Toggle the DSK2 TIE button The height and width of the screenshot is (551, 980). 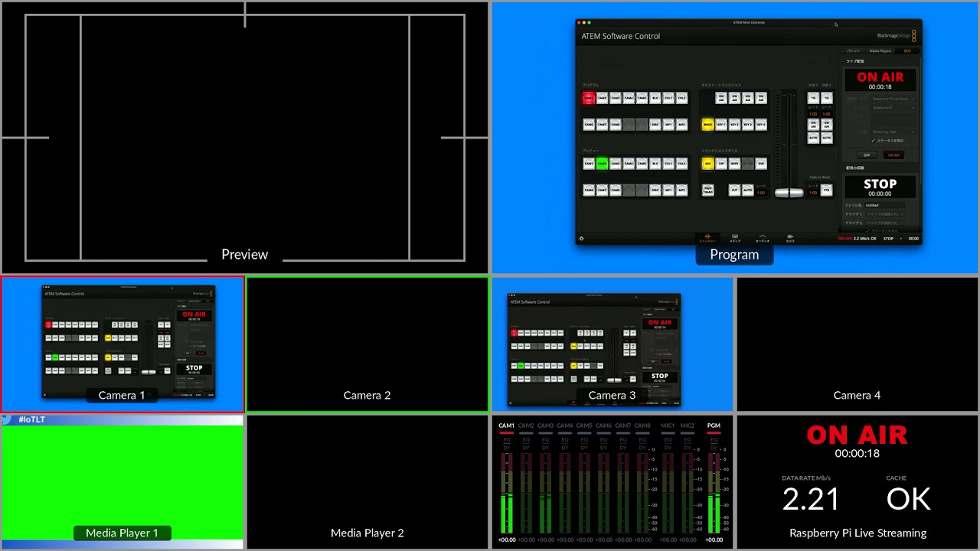tap(827, 98)
